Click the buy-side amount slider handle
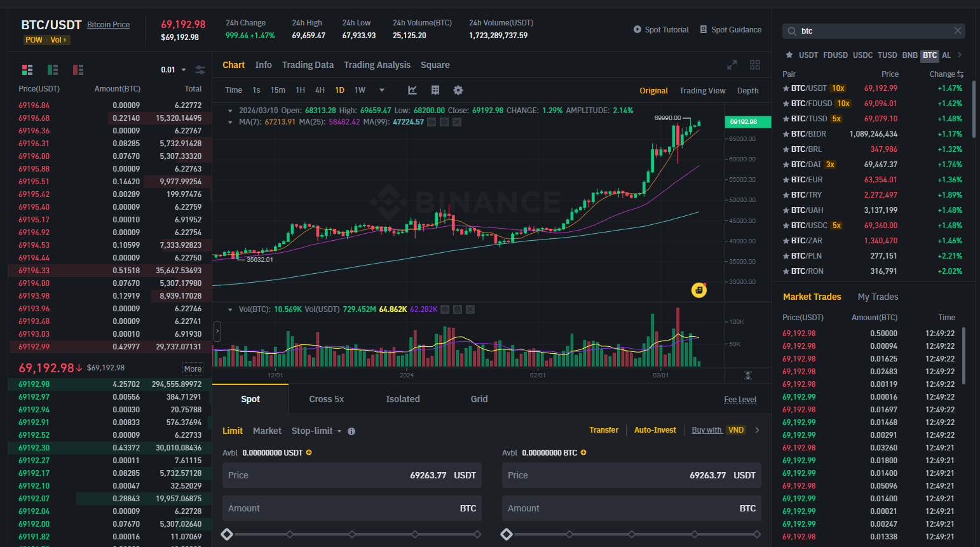 click(227, 534)
